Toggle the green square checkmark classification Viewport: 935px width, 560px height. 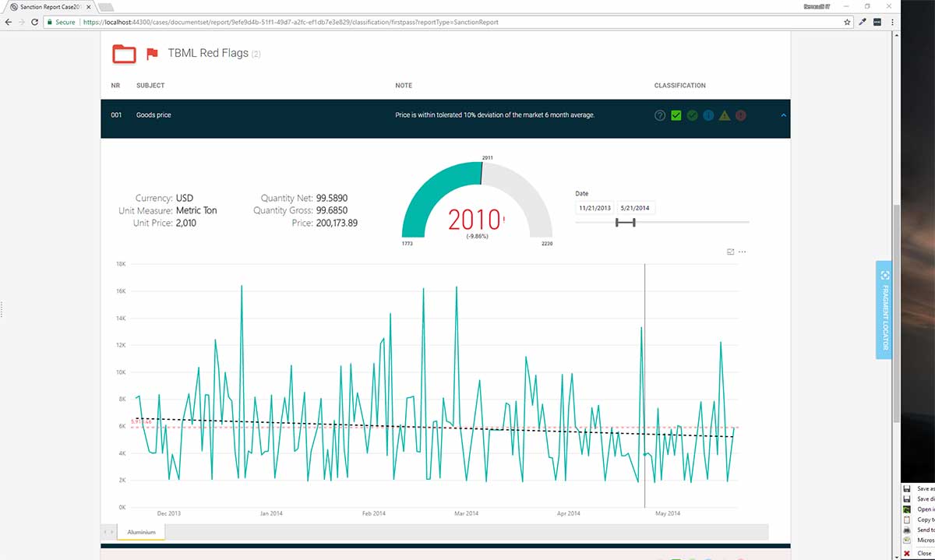coord(676,115)
